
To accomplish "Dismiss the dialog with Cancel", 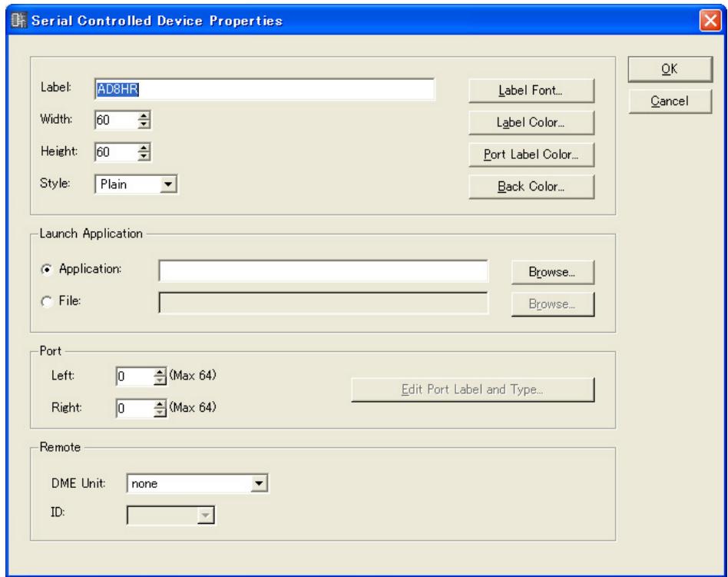I will pyautogui.click(x=670, y=101).
